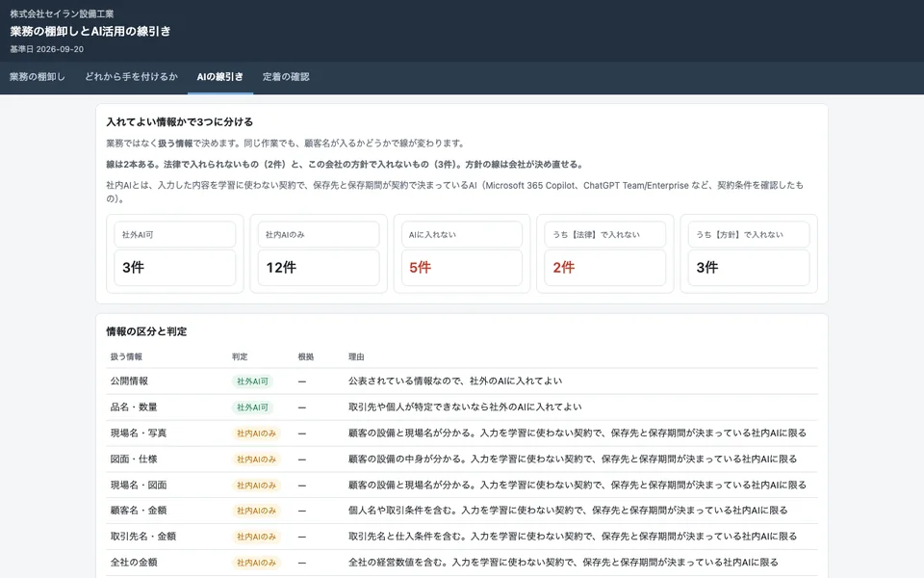The height and width of the screenshot is (578, 924).
Task: Click the うち【法律】で入れない card label
Action: [x=596, y=235]
